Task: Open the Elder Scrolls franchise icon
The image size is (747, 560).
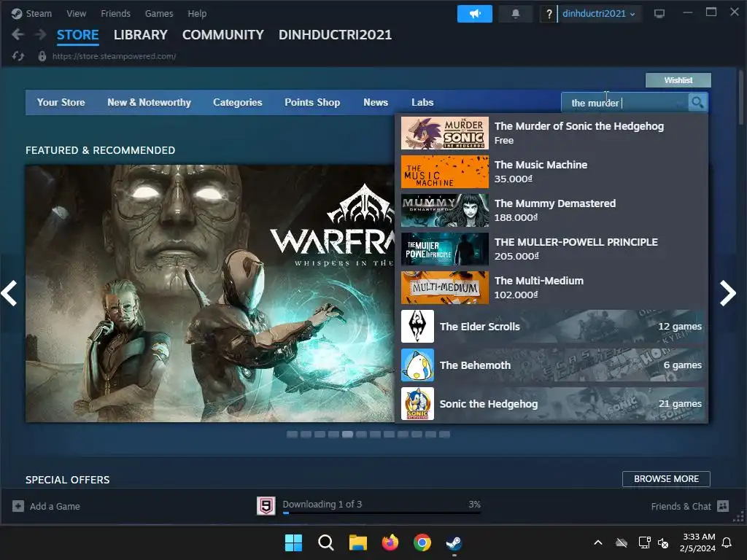Action: pyautogui.click(x=417, y=326)
